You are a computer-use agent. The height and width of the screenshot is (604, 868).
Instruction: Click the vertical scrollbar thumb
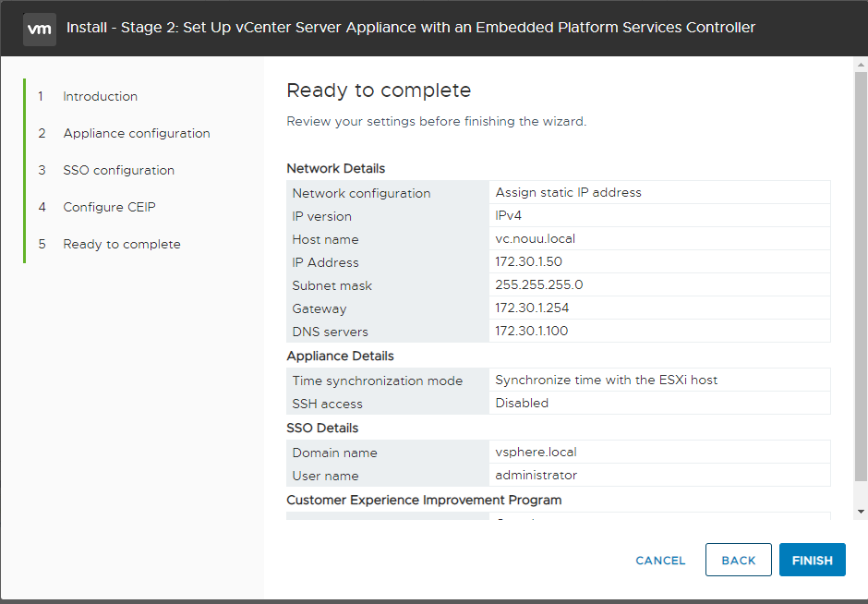point(861,277)
